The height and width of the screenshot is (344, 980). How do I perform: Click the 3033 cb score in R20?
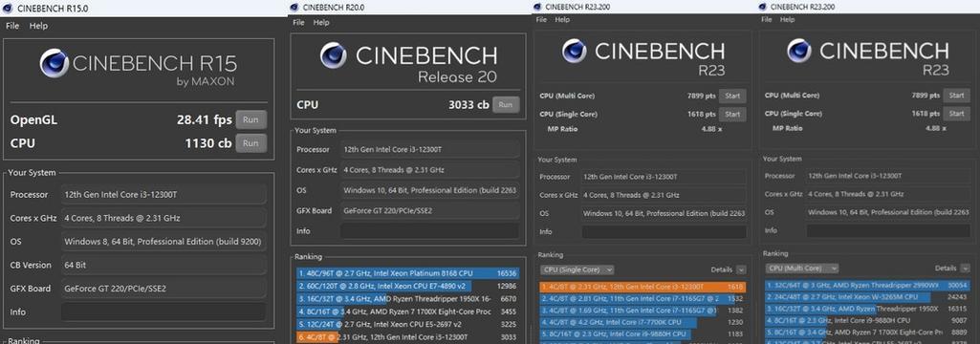pyautogui.click(x=468, y=105)
